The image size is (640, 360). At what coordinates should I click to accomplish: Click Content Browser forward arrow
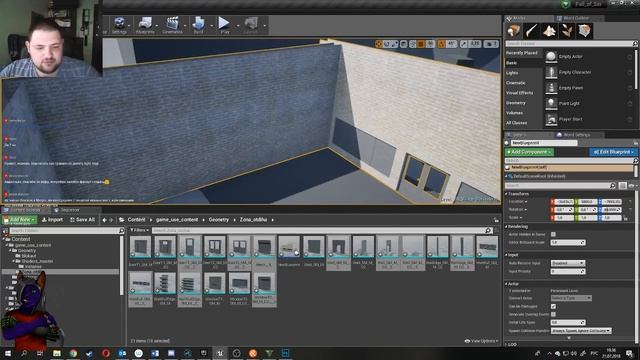tap(111, 220)
